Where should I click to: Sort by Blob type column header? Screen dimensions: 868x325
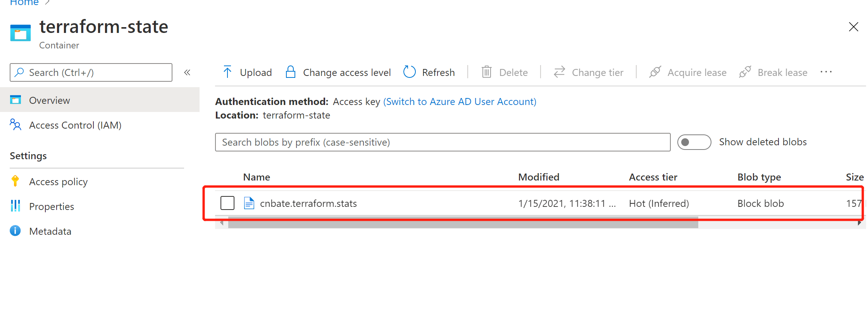759,177
